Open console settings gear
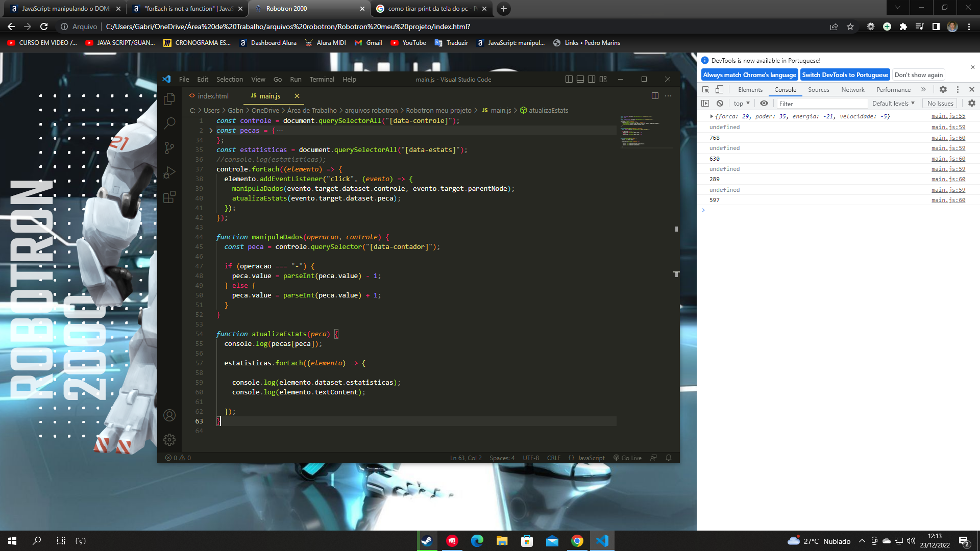The height and width of the screenshot is (551, 980). pyautogui.click(x=972, y=103)
